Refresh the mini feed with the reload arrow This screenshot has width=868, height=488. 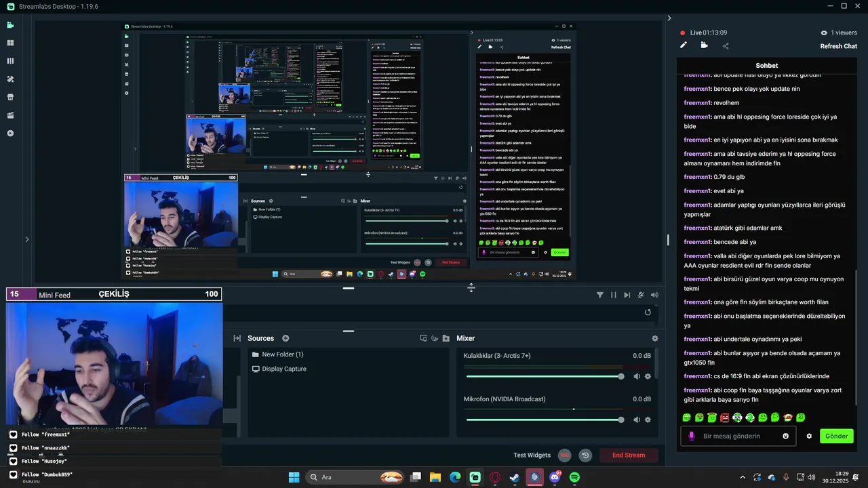coord(648,312)
